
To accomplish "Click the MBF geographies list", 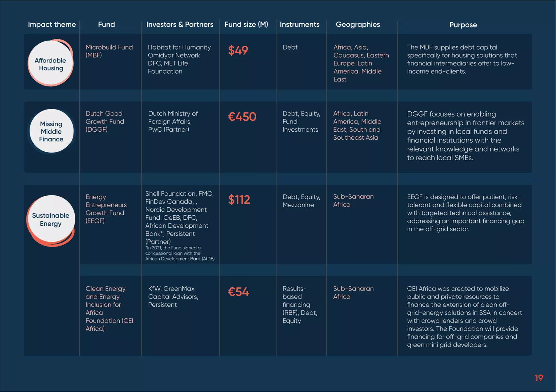I will click(361, 63).
